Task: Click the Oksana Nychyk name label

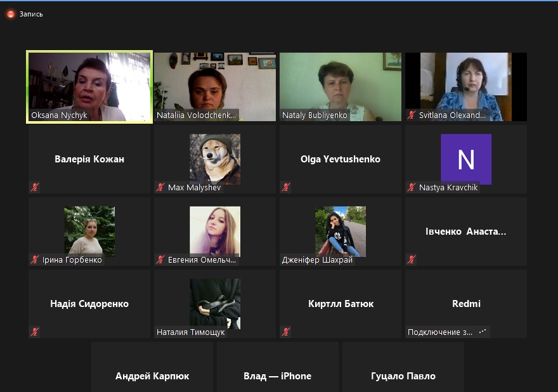Action: click(59, 115)
